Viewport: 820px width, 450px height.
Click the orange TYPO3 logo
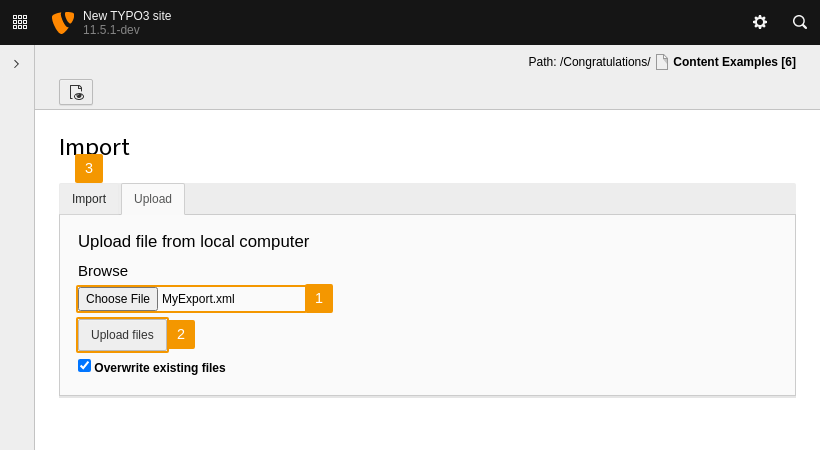coord(62,22)
